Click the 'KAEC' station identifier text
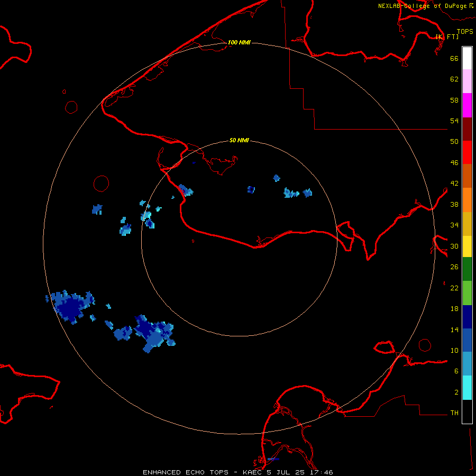This screenshot has width=476, height=476. 252,472
